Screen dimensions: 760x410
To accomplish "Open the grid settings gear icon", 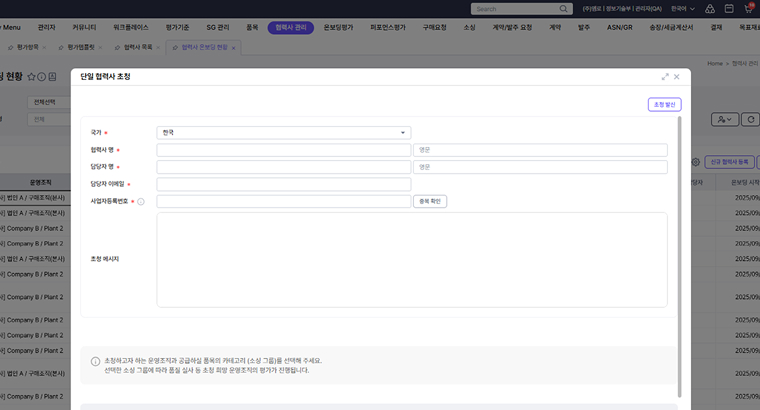I will pos(696,161).
